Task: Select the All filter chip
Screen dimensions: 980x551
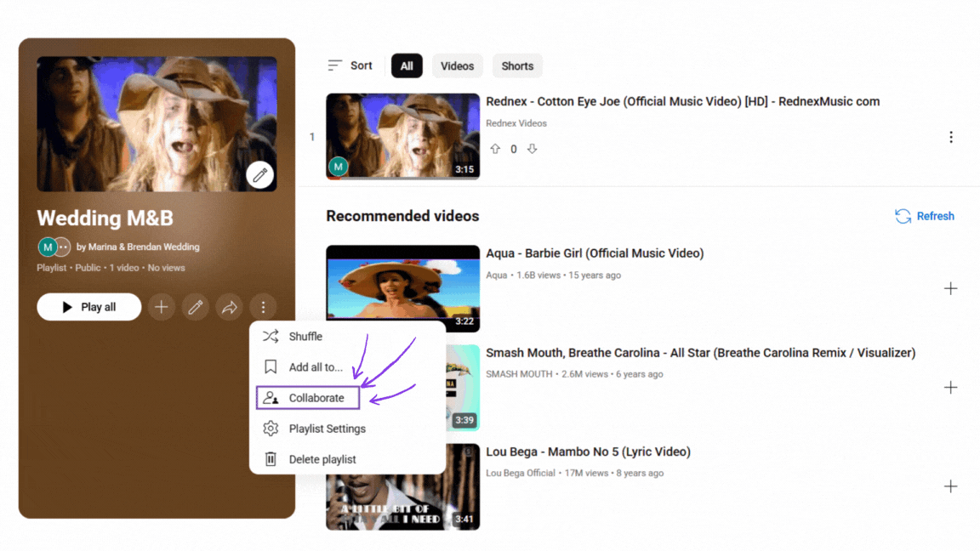Action: click(406, 65)
